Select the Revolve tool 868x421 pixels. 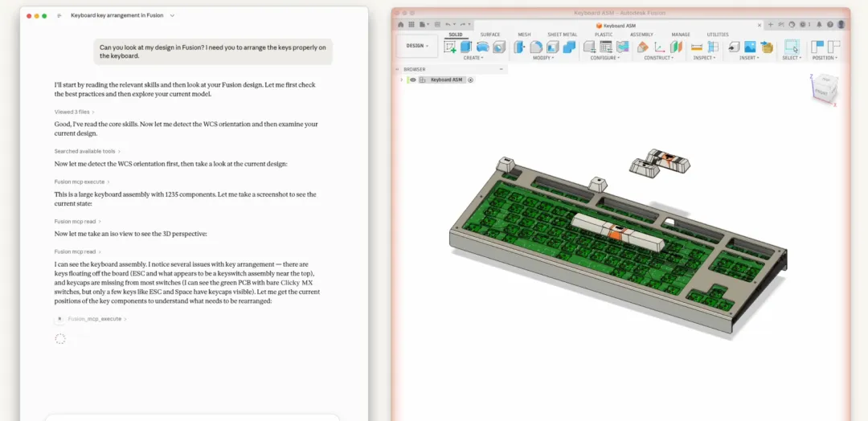(x=483, y=47)
